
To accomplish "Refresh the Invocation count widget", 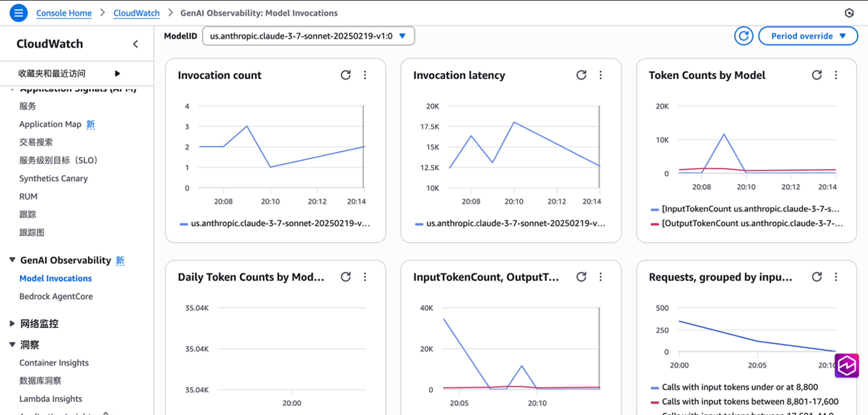I will point(345,75).
